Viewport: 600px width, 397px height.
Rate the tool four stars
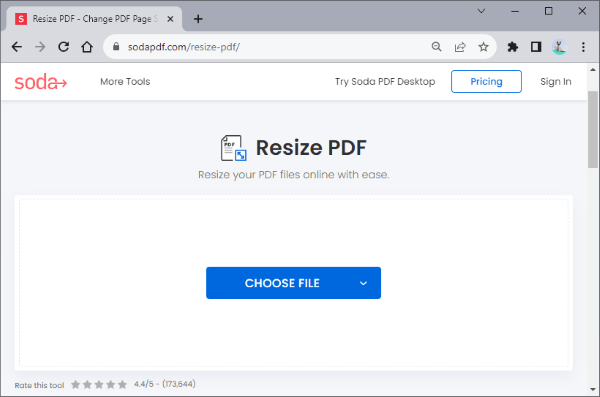(111, 384)
